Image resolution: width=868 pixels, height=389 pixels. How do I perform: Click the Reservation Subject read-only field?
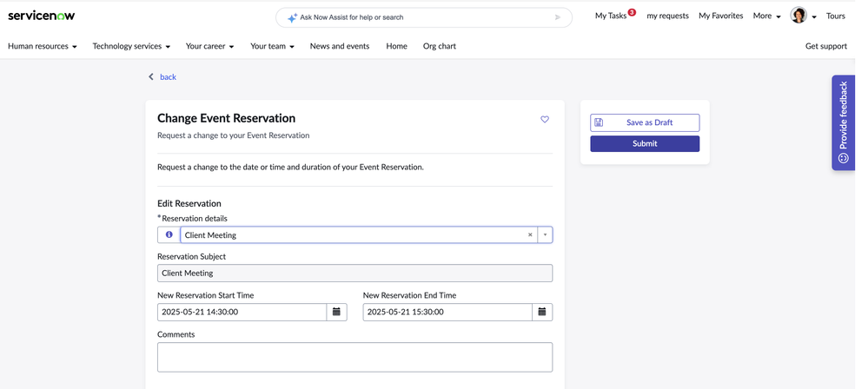point(354,274)
